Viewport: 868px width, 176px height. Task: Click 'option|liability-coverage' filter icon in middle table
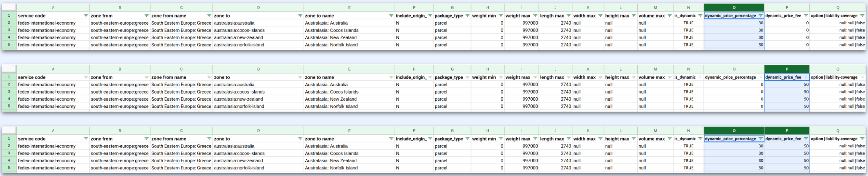click(862, 77)
